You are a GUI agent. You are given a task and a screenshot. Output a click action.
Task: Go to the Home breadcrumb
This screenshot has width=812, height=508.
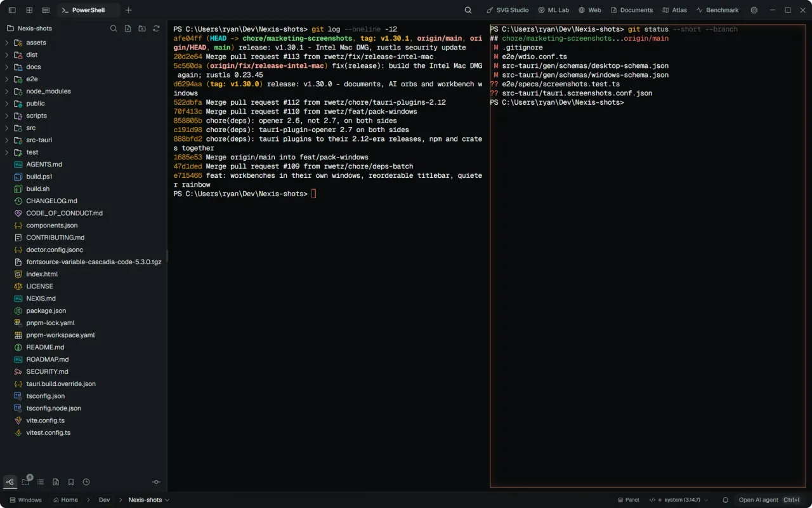click(65, 500)
